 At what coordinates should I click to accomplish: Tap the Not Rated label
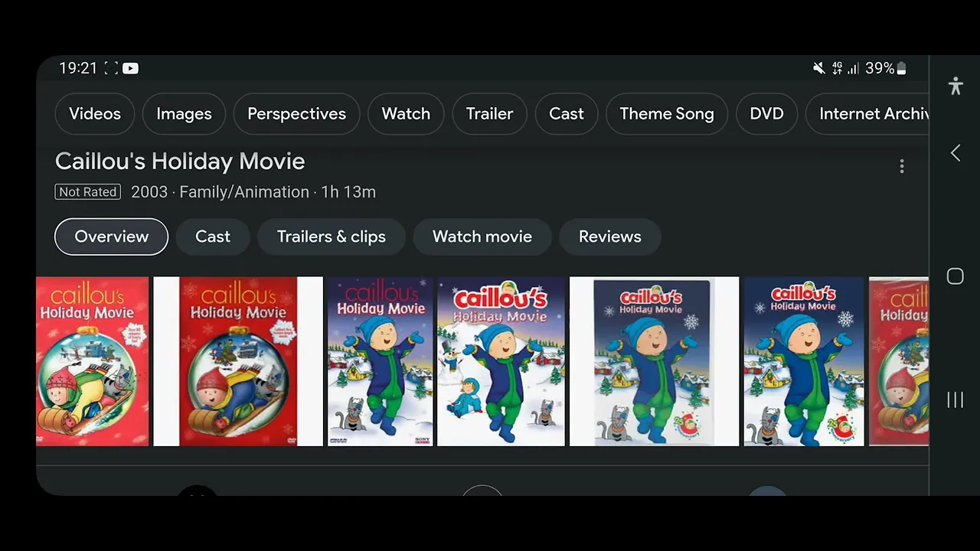pyautogui.click(x=88, y=192)
